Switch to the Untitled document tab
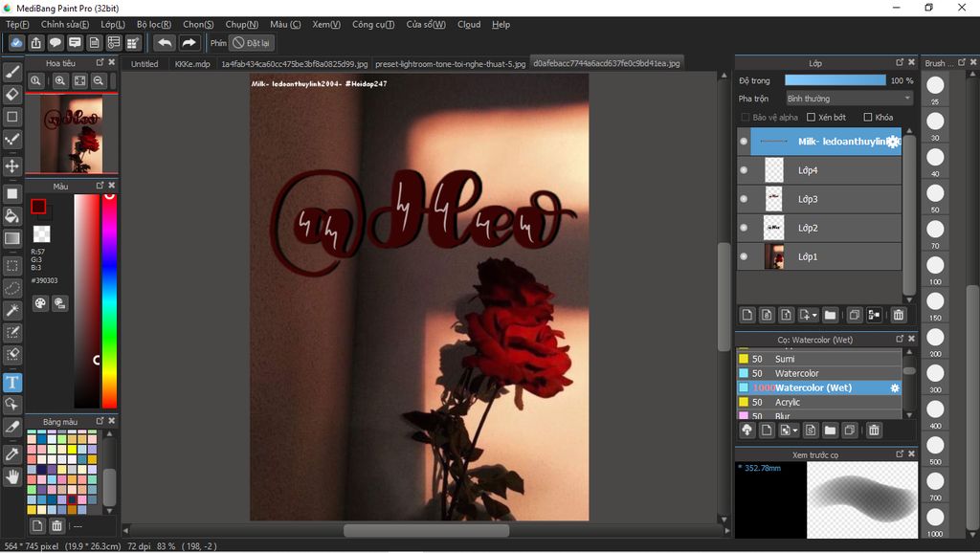This screenshot has height=553, width=980. click(x=145, y=64)
